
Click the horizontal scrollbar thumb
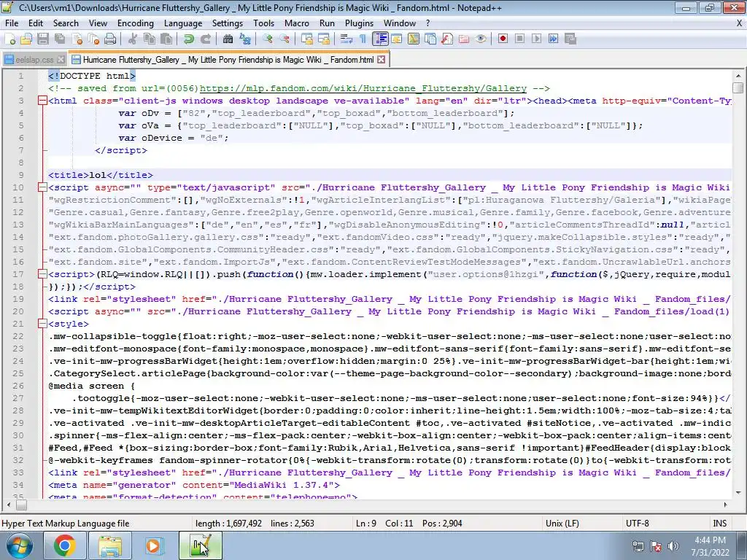(x=21, y=505)
